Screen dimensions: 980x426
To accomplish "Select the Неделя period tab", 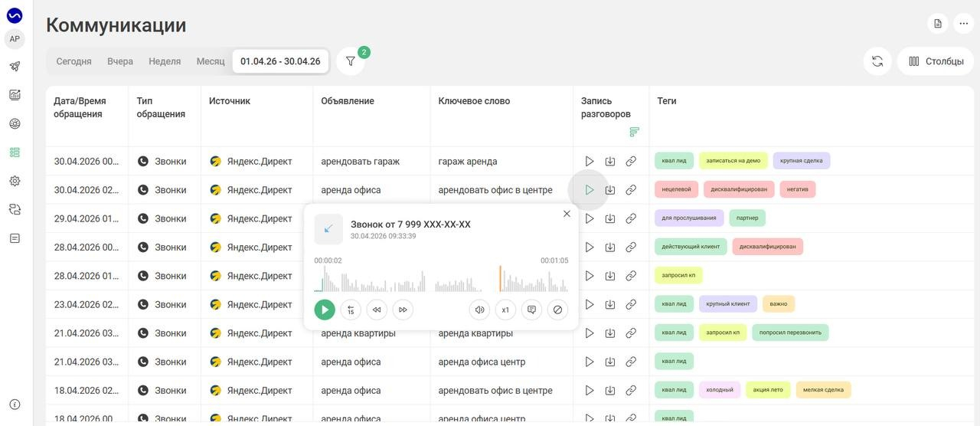I will (165, 61).
